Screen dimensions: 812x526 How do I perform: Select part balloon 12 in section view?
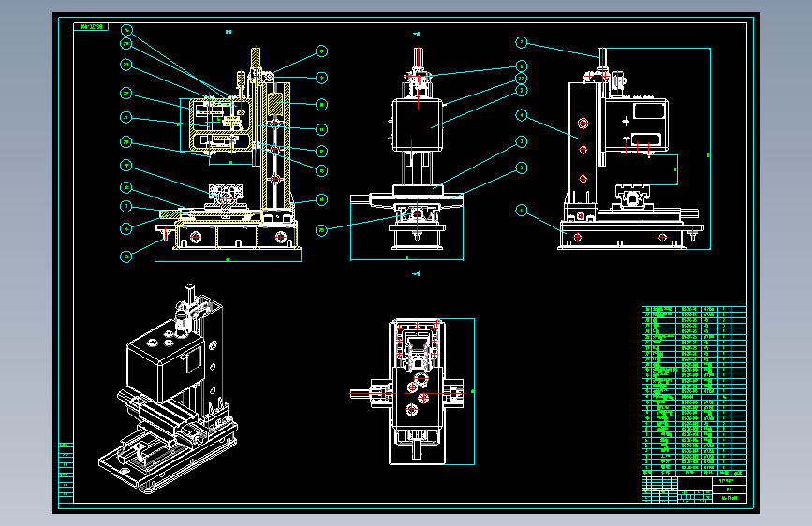tap(321, 152)
